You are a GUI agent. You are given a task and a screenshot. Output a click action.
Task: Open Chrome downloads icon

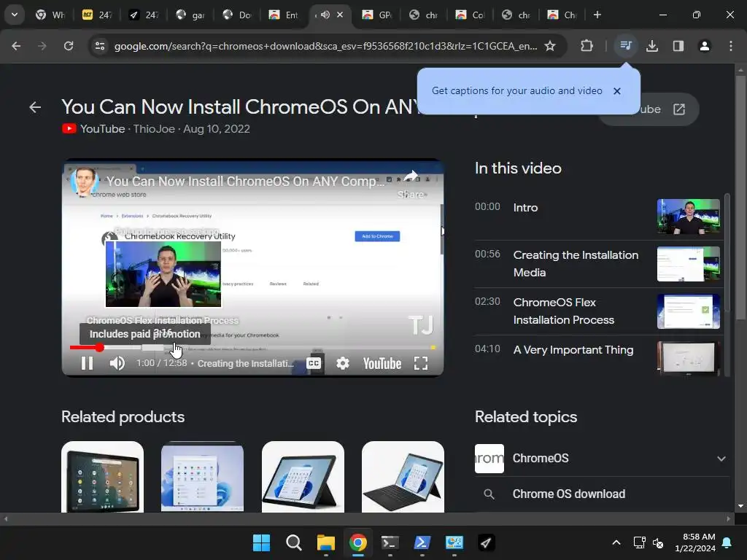tap(651, 46)
